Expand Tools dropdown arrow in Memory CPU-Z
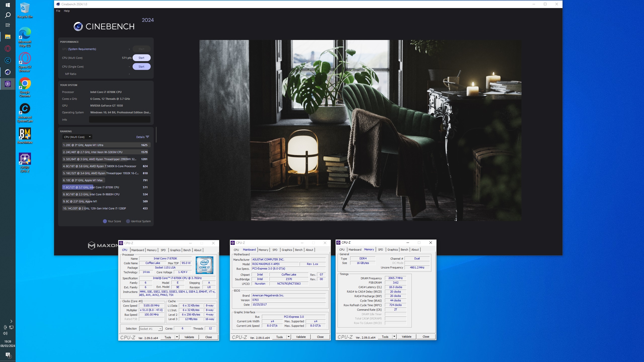644x362 pixels. tap(394, 337)
